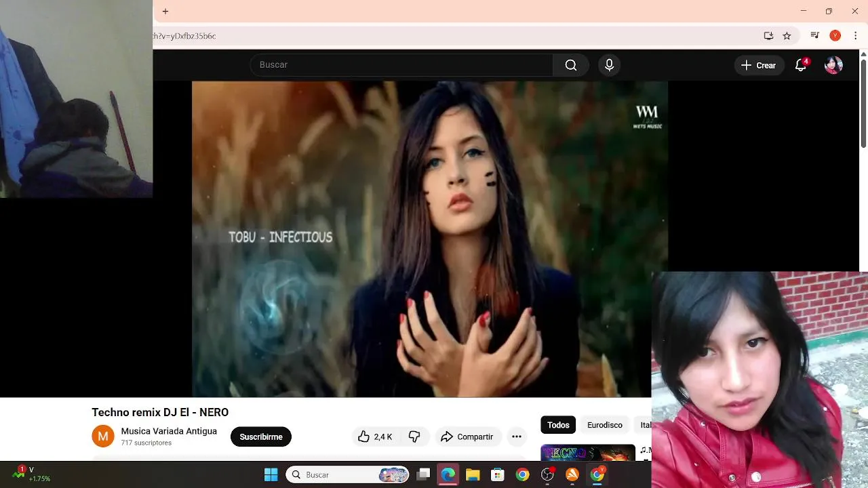Open the stocks widget showing +1.75%

coord(31,474)
